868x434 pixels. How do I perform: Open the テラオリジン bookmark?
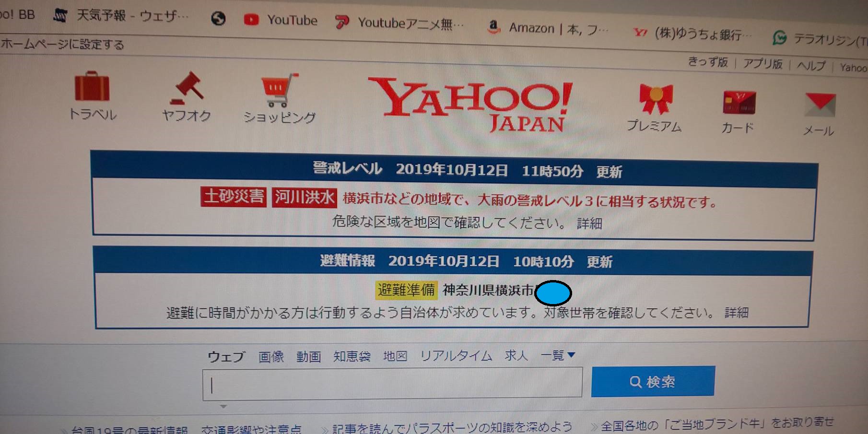(x=820, y=38)
